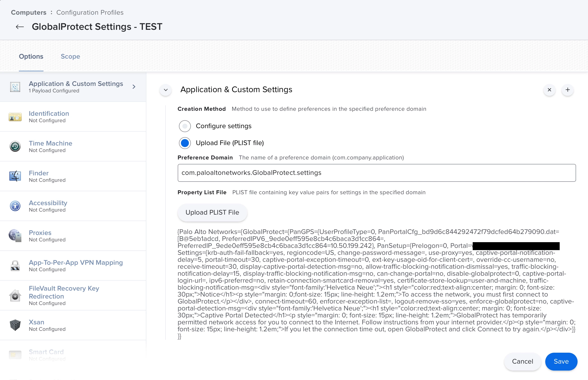The width and height of the screenshot is (588, 380).
Task: Click the Preference Domain input field
Action: pyautogui.click(x=377, y=173)
